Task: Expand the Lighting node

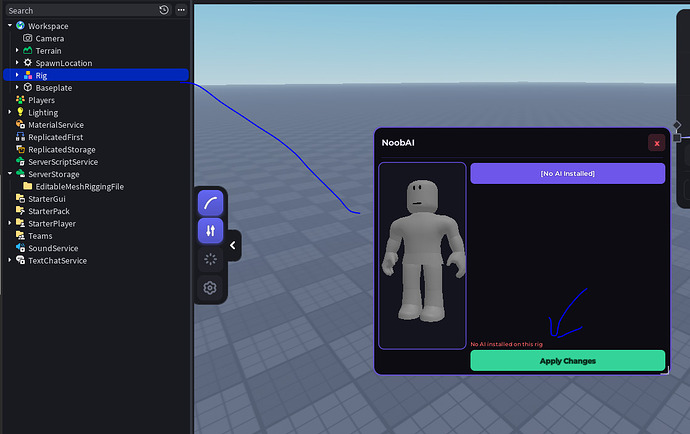Action: [10, 112]
